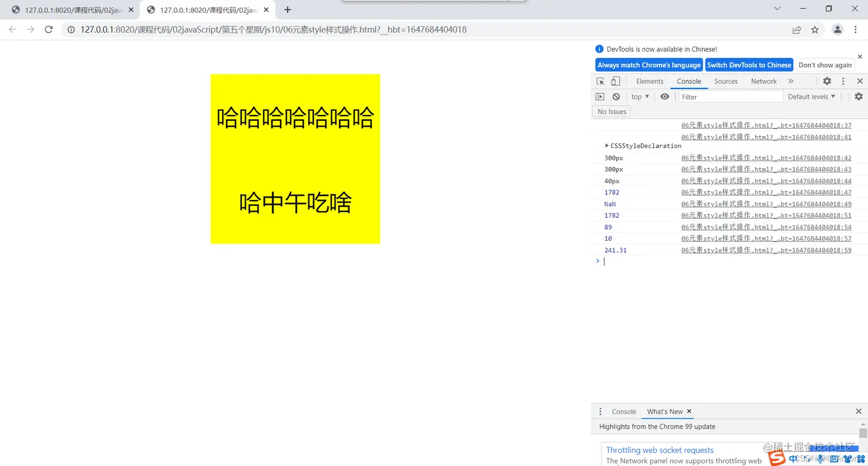The image size is (868, 466).
Task: Share this page icon
Action: (x=797, y=29)
